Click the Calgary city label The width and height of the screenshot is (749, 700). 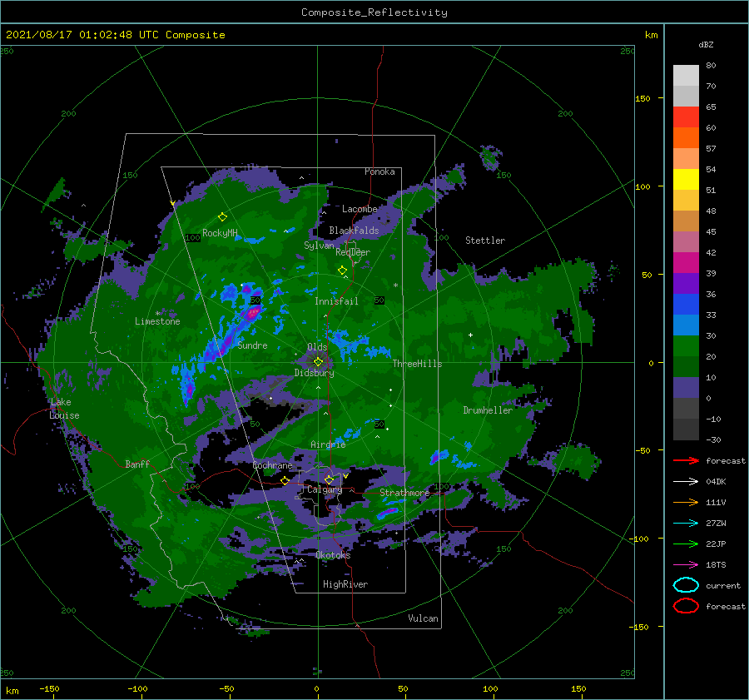[325, 489]
